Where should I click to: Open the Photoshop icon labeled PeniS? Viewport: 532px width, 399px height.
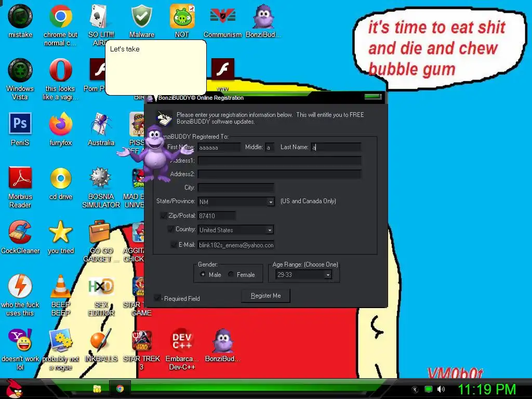tap(20, 129)
